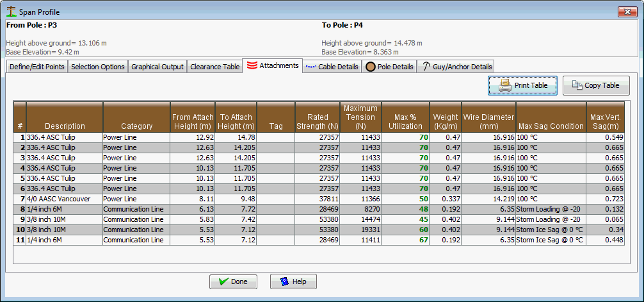The width and height of the screenshot is (644, 302).
Task: Click the Maximum Tension value 8270
Action: [x=360, y=210]
